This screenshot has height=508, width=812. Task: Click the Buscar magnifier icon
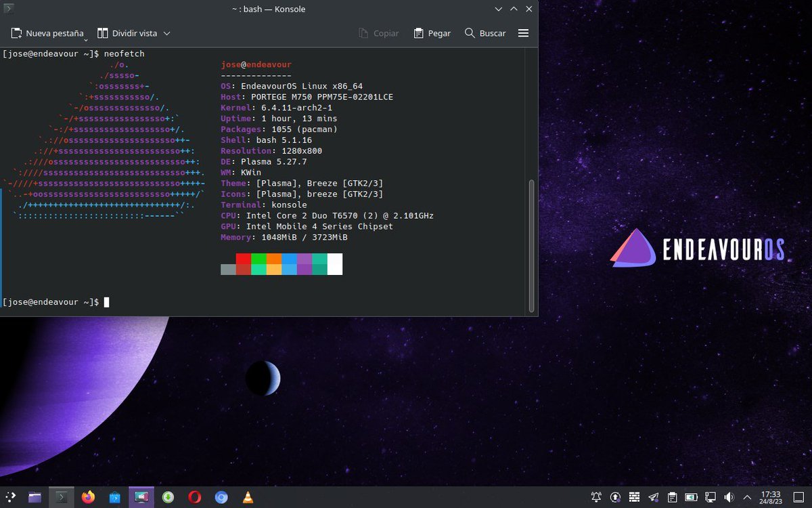pyautogui.click(x=470, y=33)
